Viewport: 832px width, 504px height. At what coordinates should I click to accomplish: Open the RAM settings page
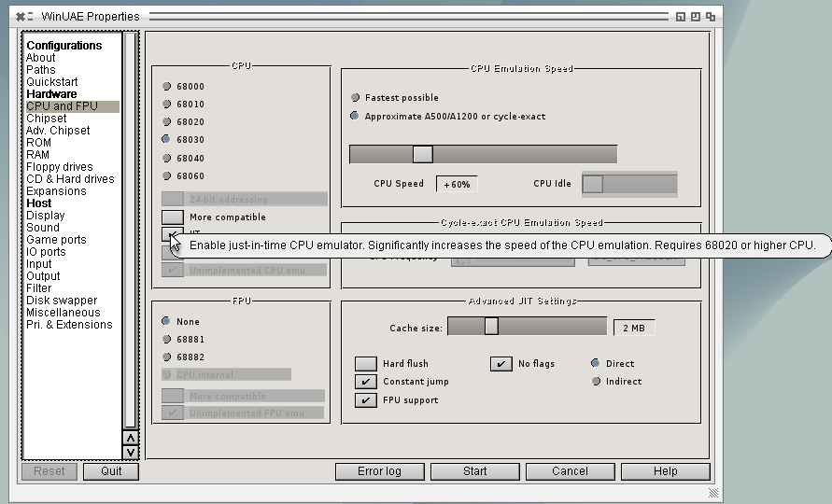(x=37, y=155)
